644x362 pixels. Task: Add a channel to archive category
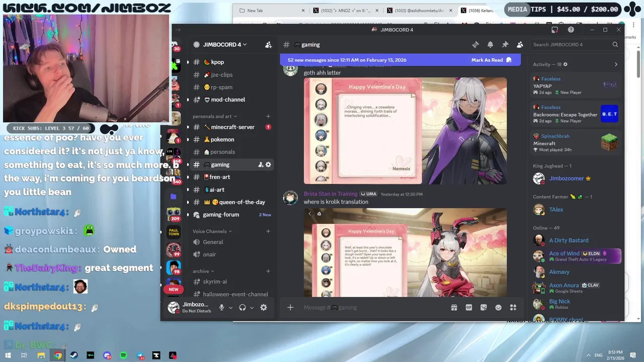[x=268, y=271]
